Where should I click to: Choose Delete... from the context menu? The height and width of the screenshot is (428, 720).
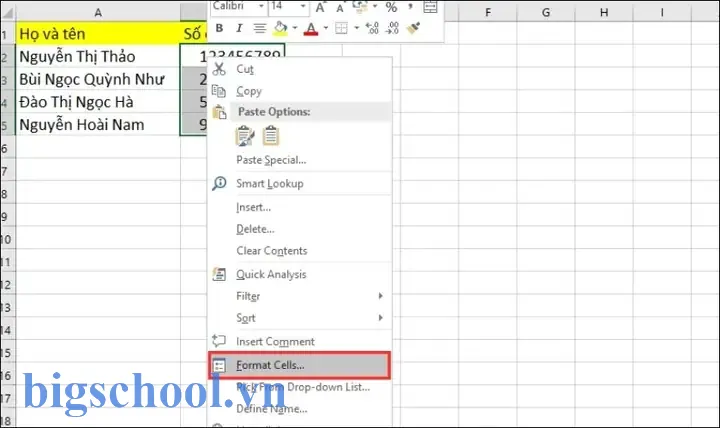pos(300,229)
